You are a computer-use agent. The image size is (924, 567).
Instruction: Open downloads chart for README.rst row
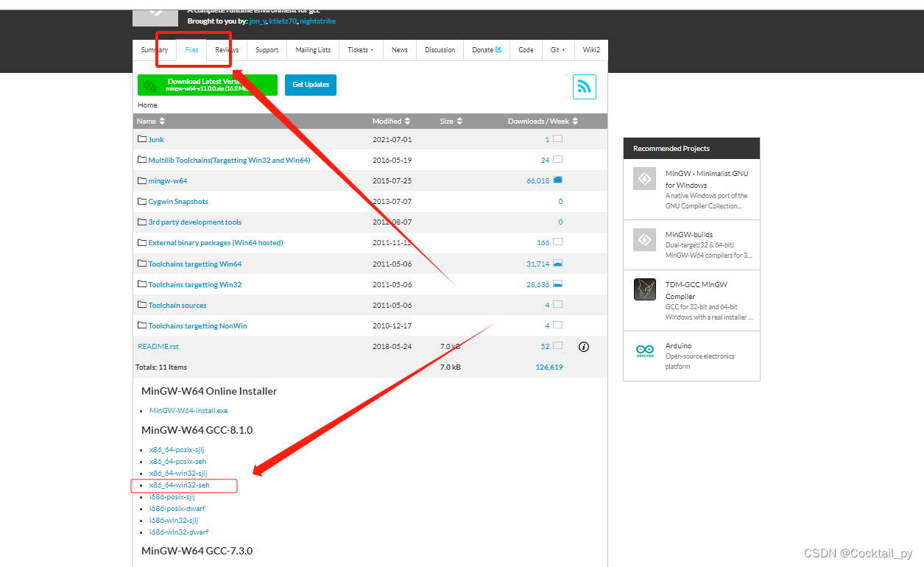pyautogui.click(x=557, y=345)
